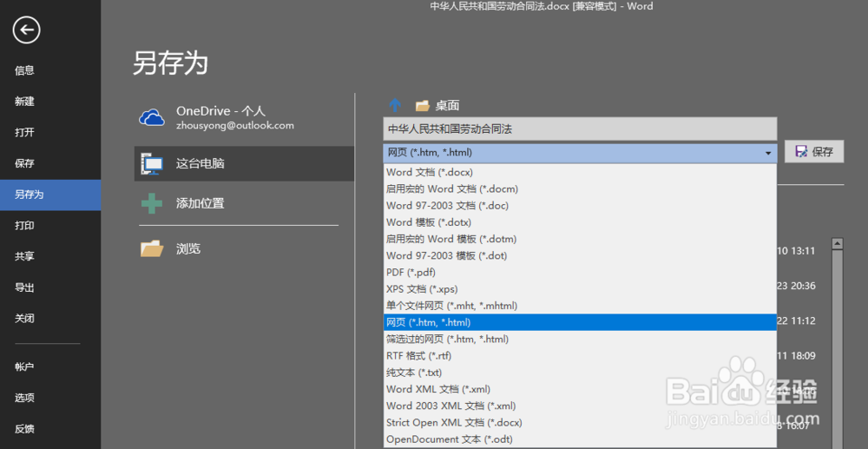Click the Browse folder icon

(152, 248)
